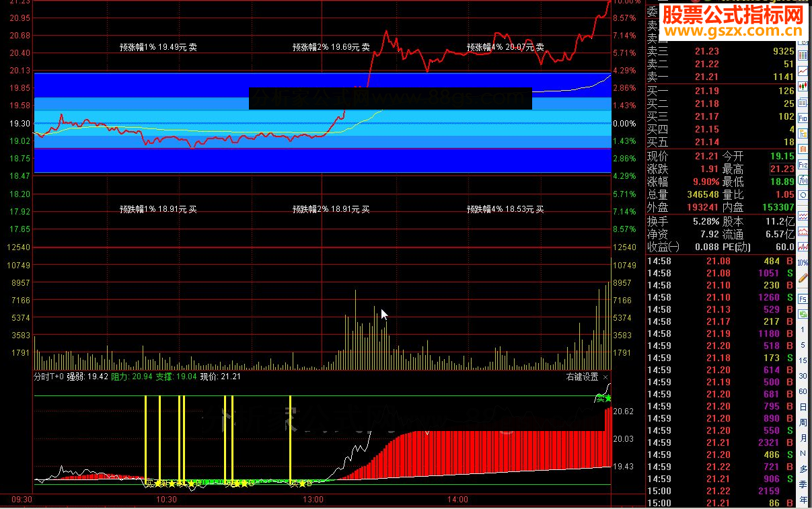812x509 pixels.
Task: Click the green refresh icon
Action: pyautogui.click(x=803, y=314)
